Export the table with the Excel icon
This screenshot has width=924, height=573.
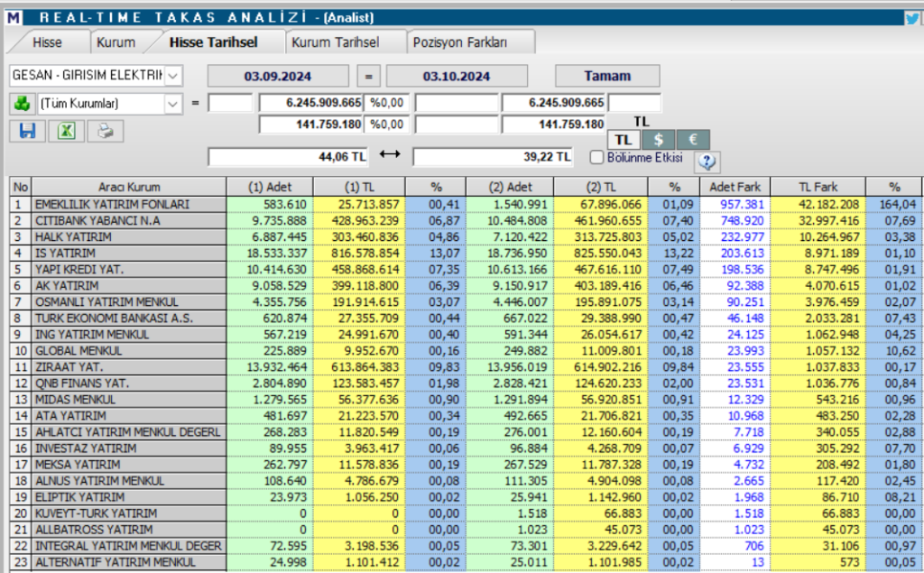tap(66, 131)
